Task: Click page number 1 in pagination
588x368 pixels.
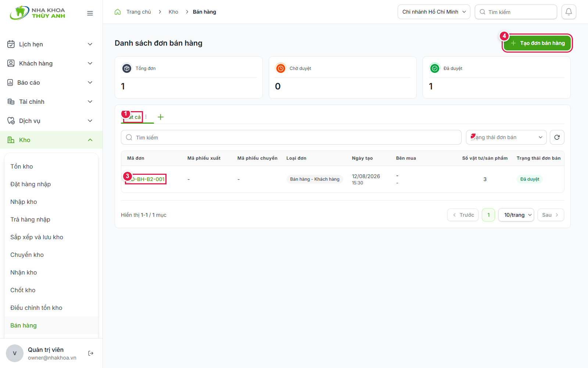Action: pyautogui.click(x=488, y=215)
